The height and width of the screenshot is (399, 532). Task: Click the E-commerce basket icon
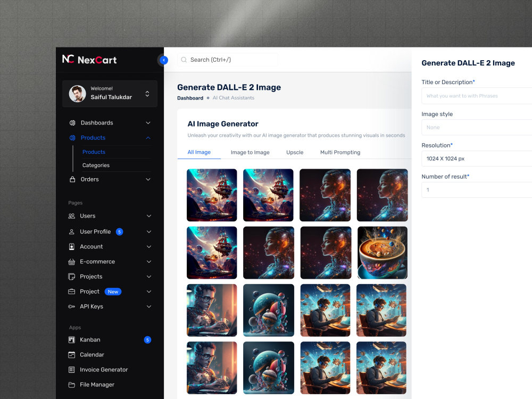(x=72, y=262)
